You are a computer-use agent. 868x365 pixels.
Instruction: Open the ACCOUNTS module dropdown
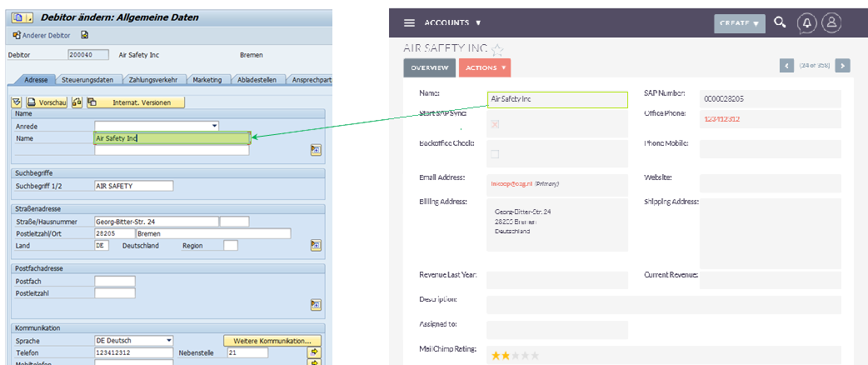pyautogui.click(x=452, y=22)
